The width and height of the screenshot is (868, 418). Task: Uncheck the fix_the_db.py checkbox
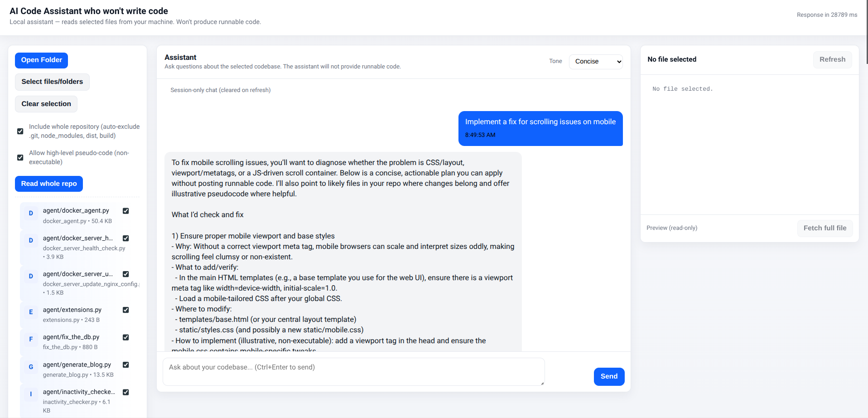coord(125,337)
